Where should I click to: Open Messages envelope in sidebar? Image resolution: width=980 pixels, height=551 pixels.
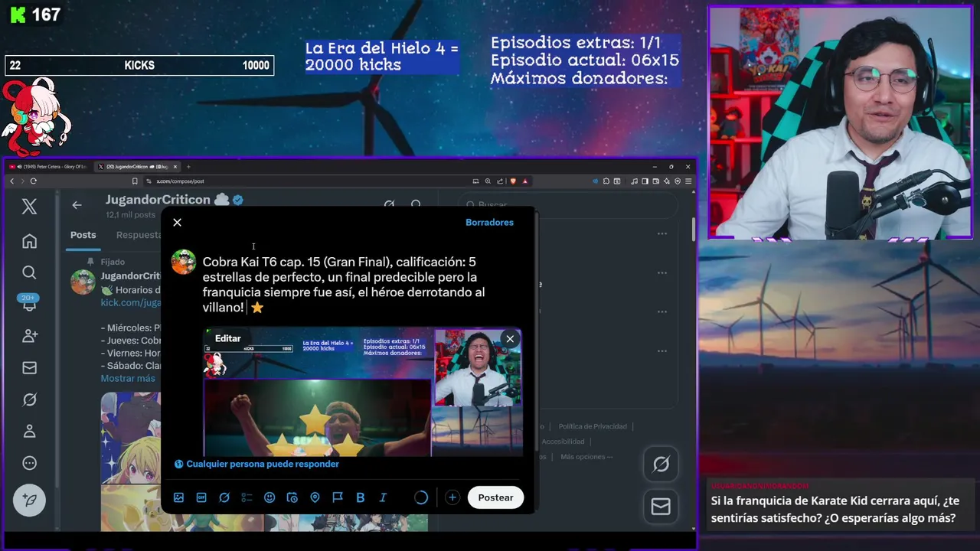(29, 368)
